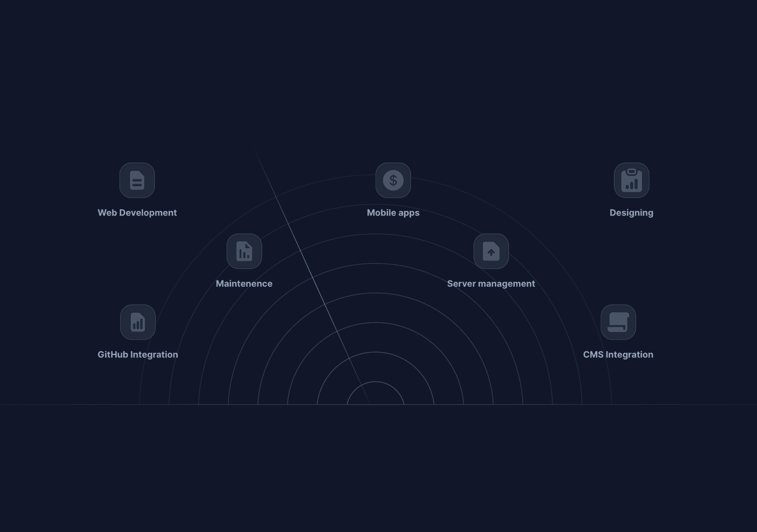The width and height of the screenshot is (757, 532).
Task: Select the Server management upload file icon
Action: 491,251
